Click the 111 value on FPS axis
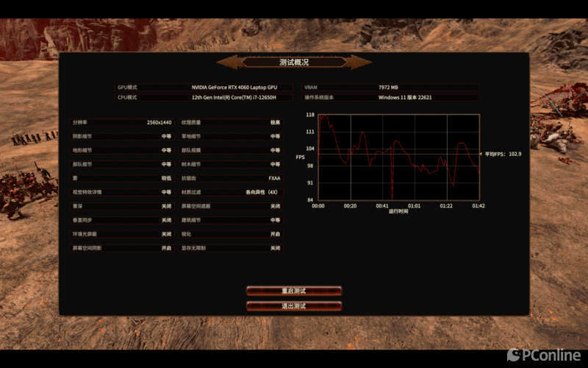 [x=310, y=132]
